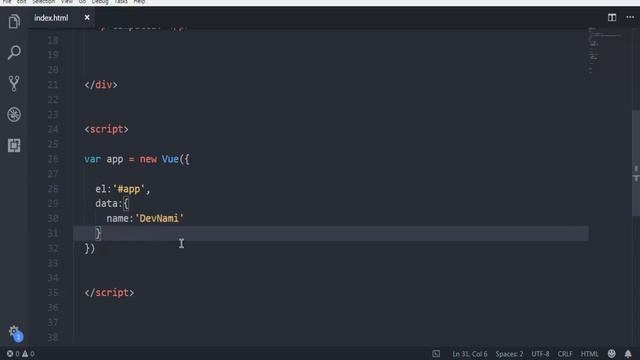Click the closing brace on line 31
Viewport: 640px width, 360px height.
(98, 233)
